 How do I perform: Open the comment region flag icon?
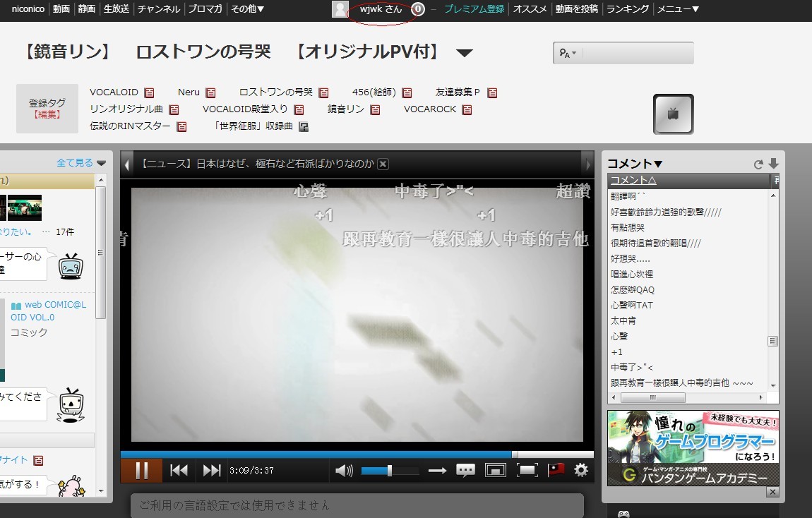pyautogui.click(x=556, y=471)
